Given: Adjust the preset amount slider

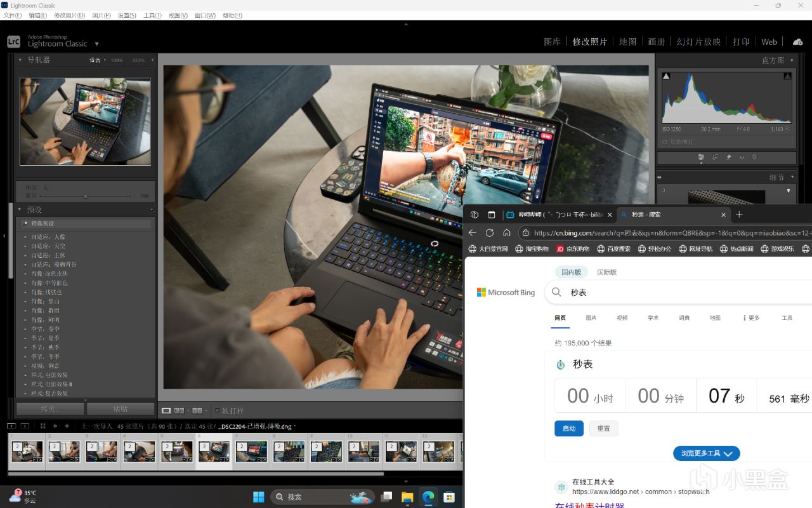Looking at the screenshot, I should tap(85, 196).
